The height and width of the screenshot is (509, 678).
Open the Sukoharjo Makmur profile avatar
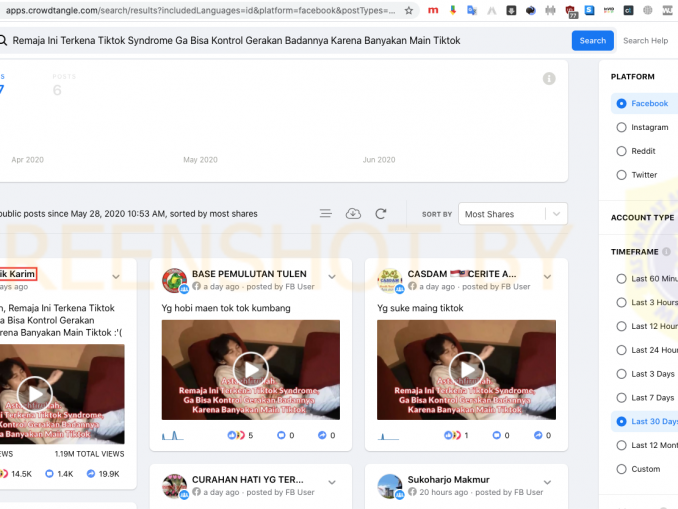[x=390, y=487]
